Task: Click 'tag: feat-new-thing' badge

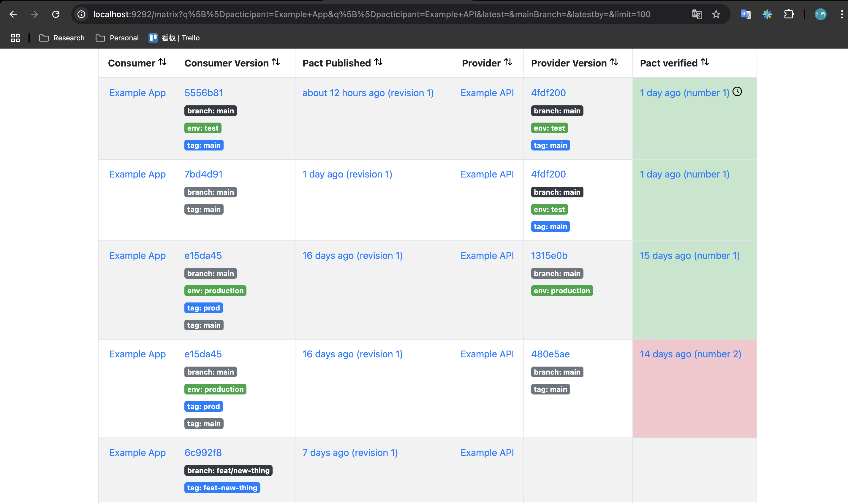Action: [222, 488]
